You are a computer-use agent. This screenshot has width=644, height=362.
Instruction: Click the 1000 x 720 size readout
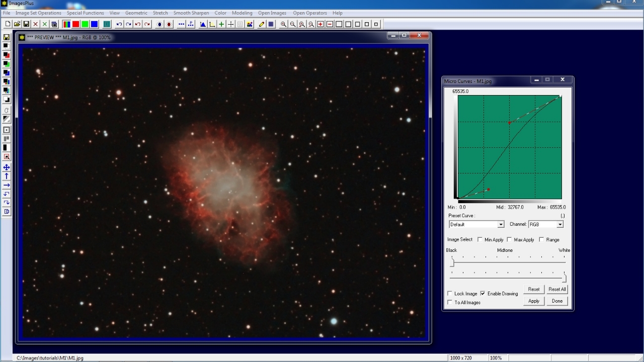pos(460,358)
